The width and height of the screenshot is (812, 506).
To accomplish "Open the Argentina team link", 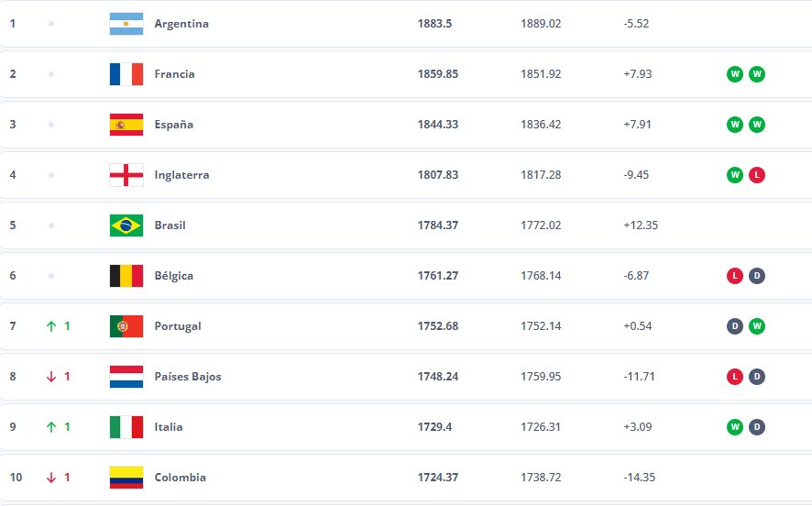I will (181, 24).
